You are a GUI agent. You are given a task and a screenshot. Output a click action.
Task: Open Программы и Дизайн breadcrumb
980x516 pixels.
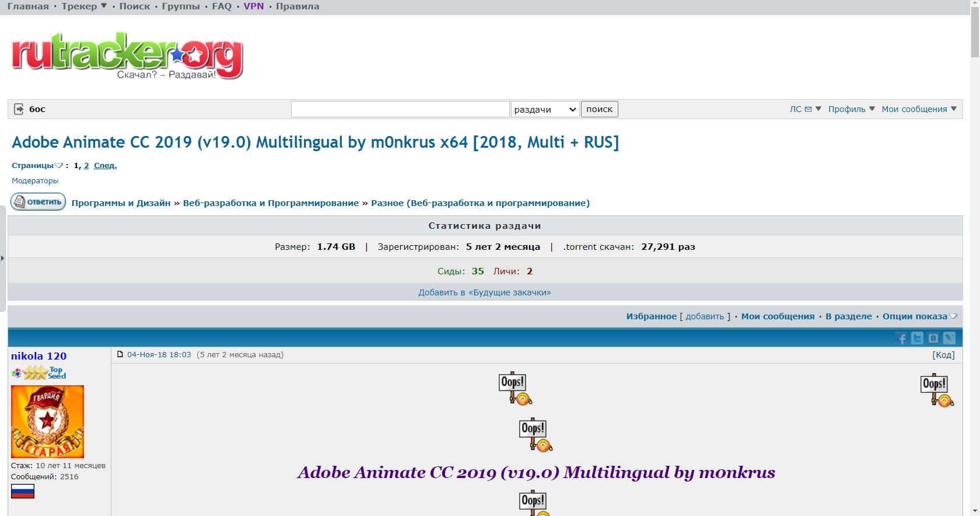(x=121, y=203)
